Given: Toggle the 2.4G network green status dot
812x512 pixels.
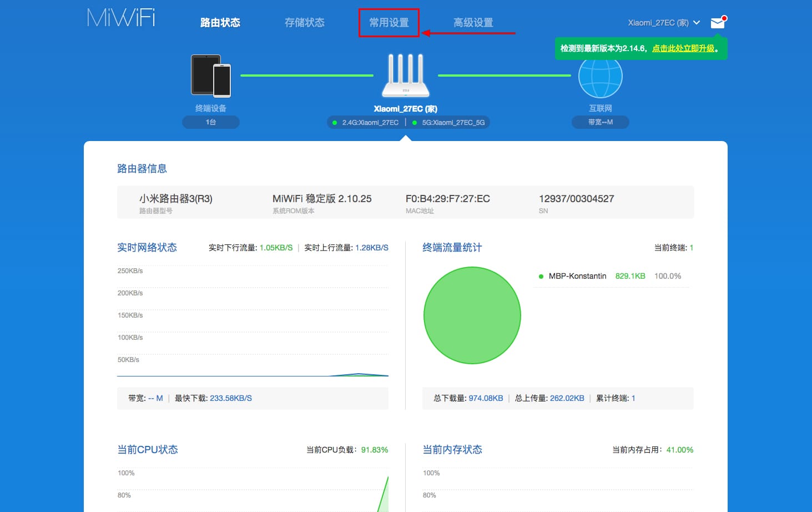Looking at the screenshot, I should [335, 122].
